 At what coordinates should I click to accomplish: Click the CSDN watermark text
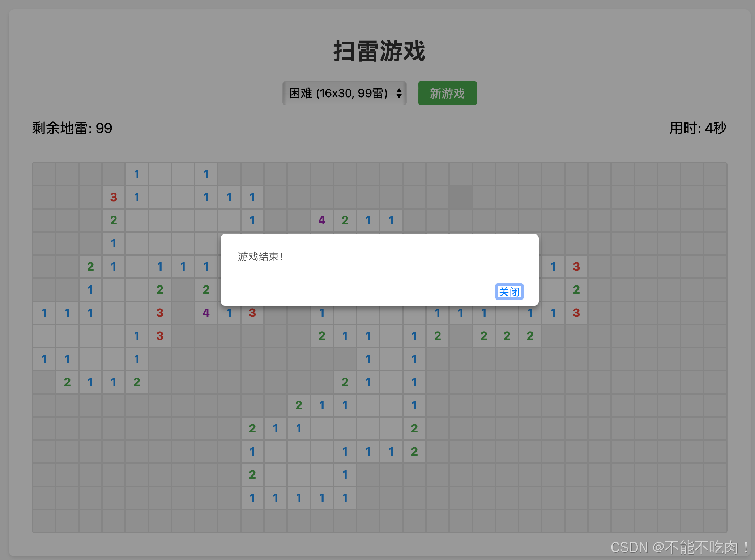(679, 547)
